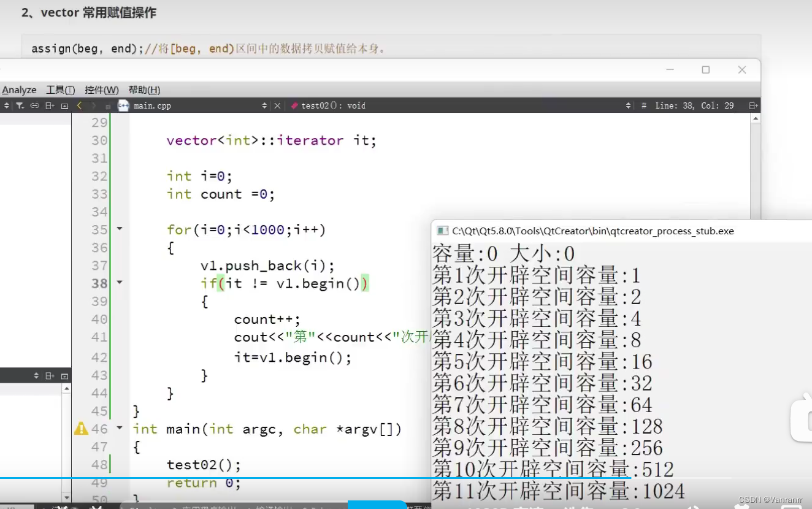Image resolution: width=812 pixels, height=509 pixels.
Task: Split the top sidebar panel
Action: (x=50, y=105)
